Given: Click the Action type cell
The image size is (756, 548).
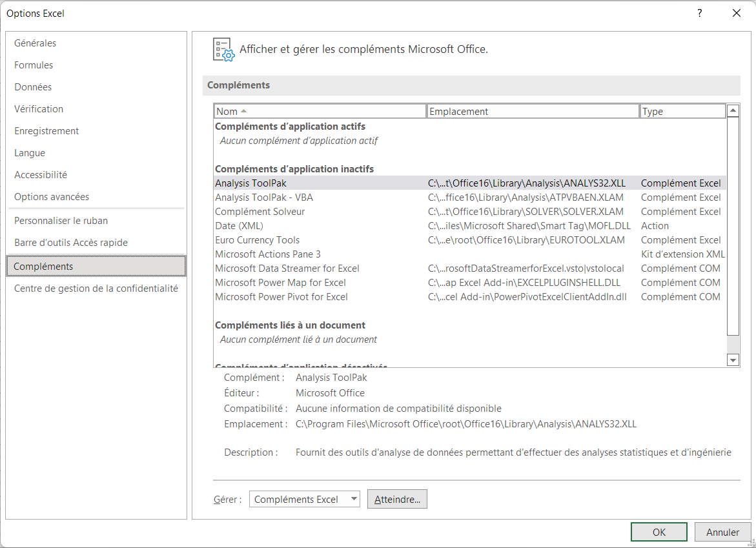Looking at the screenshot, I should (x=655, y=226).
